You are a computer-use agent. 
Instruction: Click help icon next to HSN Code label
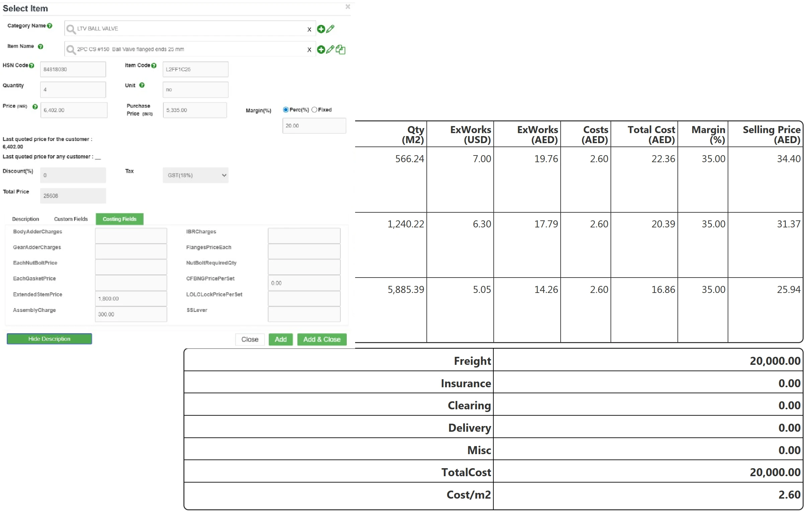pos(32,66)
